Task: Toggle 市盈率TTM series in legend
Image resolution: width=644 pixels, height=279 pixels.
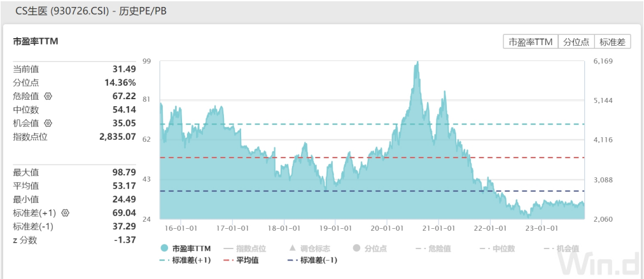Action: pos(186,248)
